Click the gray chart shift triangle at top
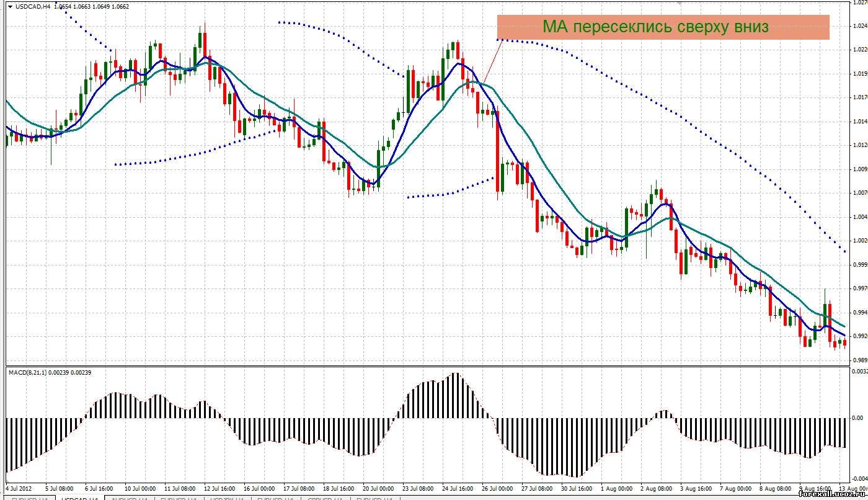Viewport: 868px width, 500px height. coord(680,3)
